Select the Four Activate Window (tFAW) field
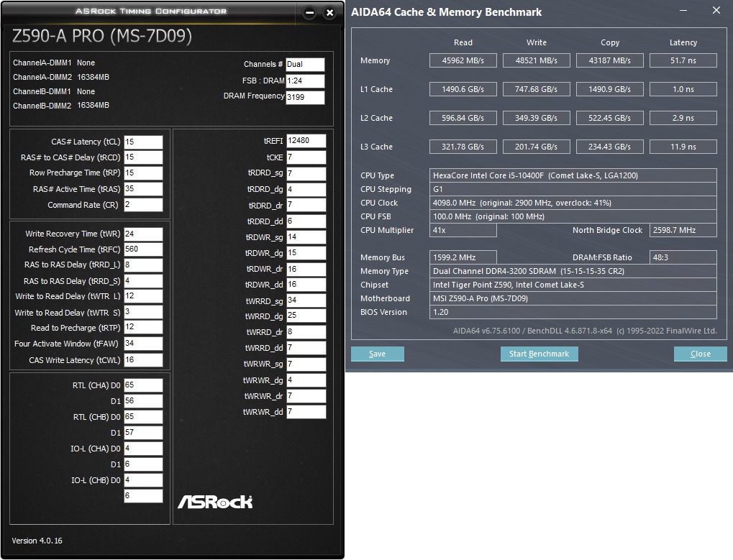 144,344
